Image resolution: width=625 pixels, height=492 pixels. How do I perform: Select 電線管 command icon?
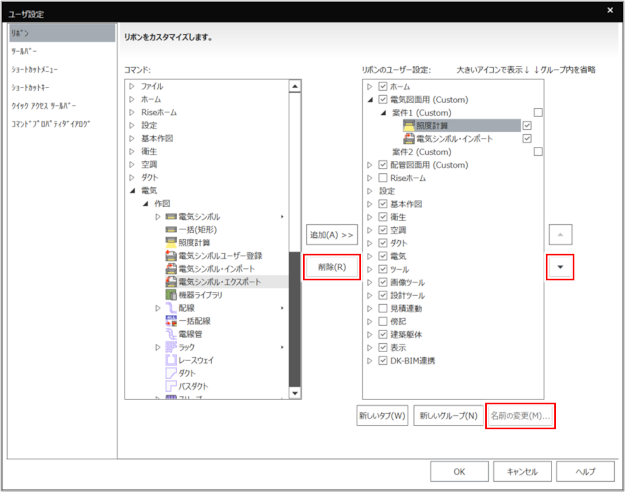[171, 334]
